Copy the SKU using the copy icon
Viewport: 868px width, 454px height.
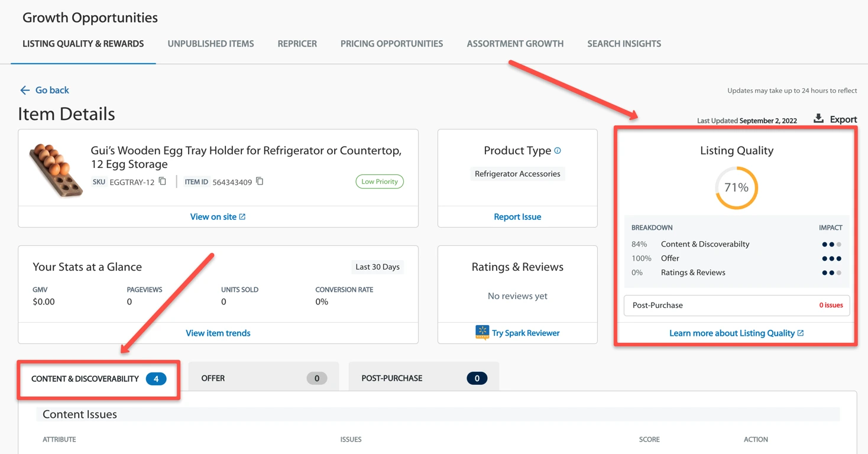click(x=162, y=181)
